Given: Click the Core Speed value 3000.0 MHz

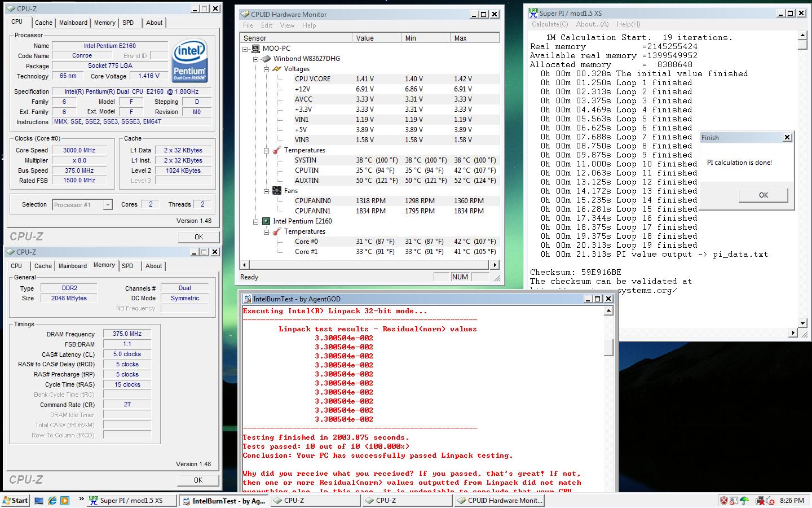Looking at the screenshot, I should tap(79, 150).
